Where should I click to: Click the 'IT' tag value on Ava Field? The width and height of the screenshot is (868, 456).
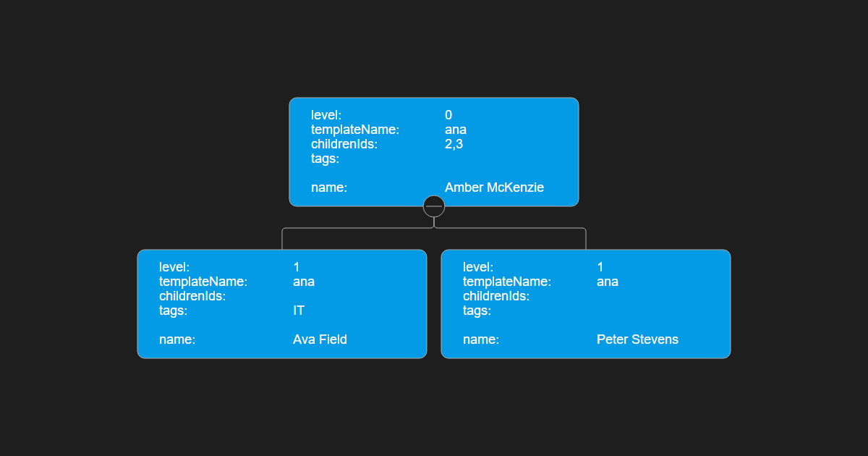point(299,311)
